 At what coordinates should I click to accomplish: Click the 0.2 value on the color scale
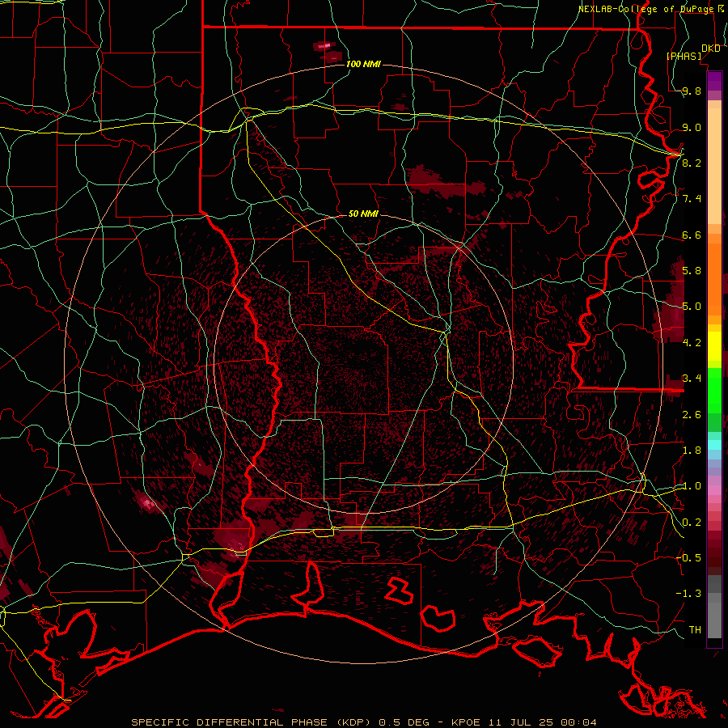692,523
